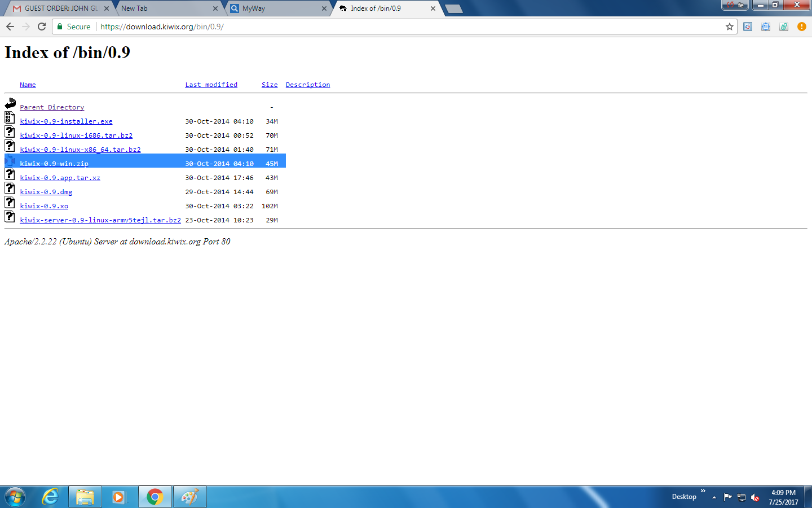The image size is (812, 508).
Task: Download kiwix-server-0.9-linux-armv5tejl.tar.bz2
Action: click(x=100, y=220)
